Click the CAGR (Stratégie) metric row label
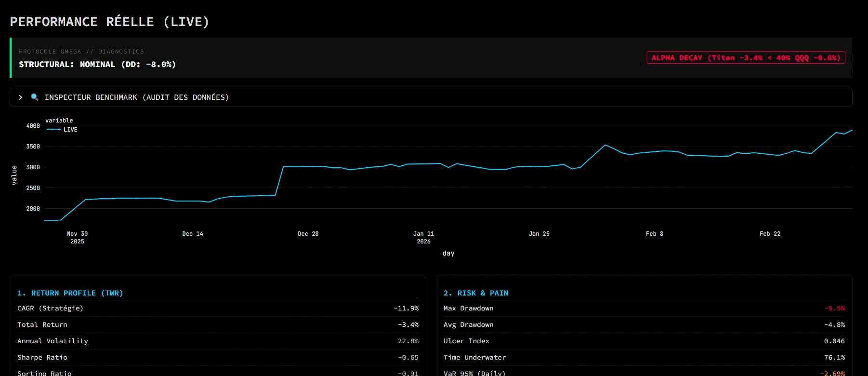868x376 pixels. click(x=50, y=309)
